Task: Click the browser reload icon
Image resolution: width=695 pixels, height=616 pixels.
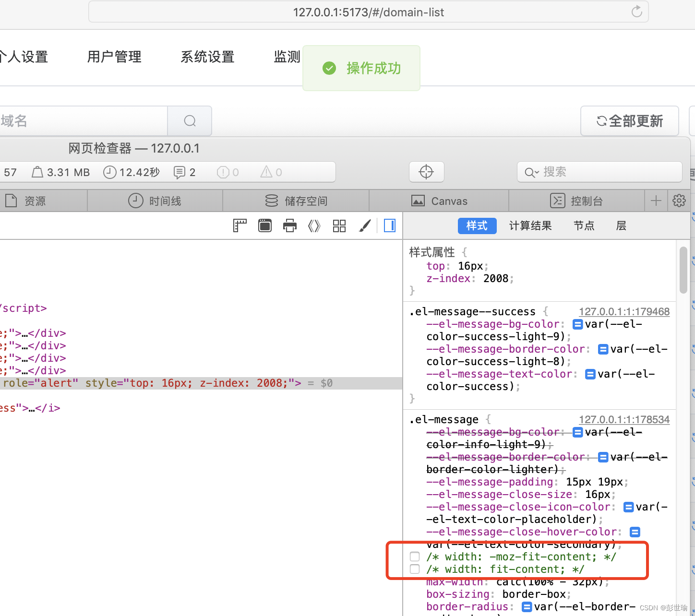Action: point(636,12)
